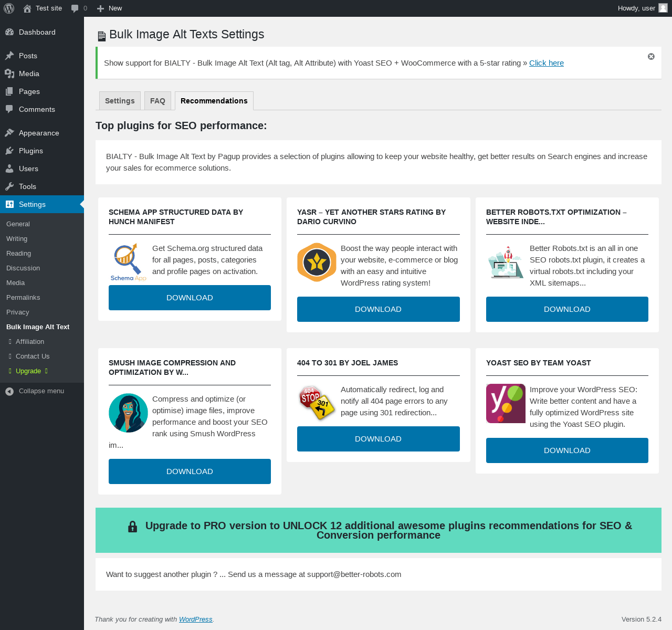Switch to the Settings tab
Screen dimensions: 672x630
click(x=120, y=101)
